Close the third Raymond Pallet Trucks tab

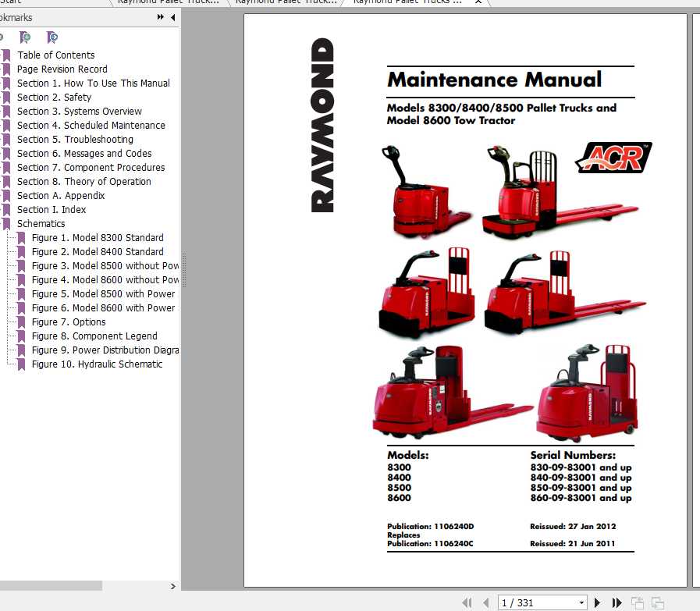(478, 2)
